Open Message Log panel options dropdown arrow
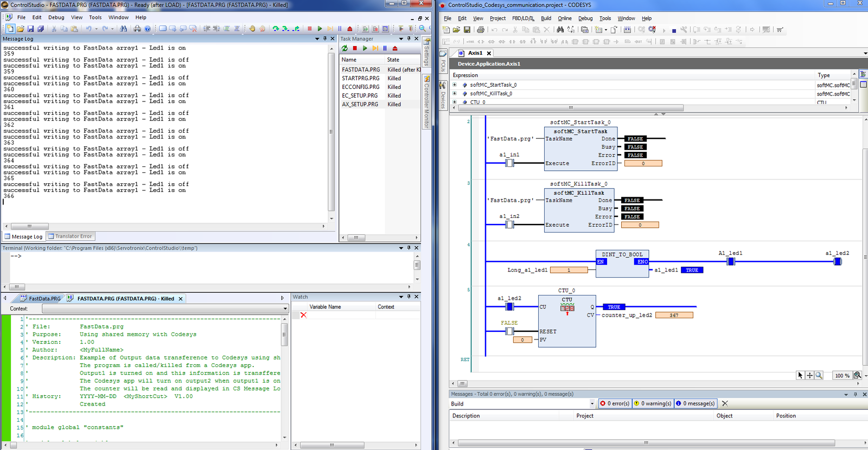 317,38
